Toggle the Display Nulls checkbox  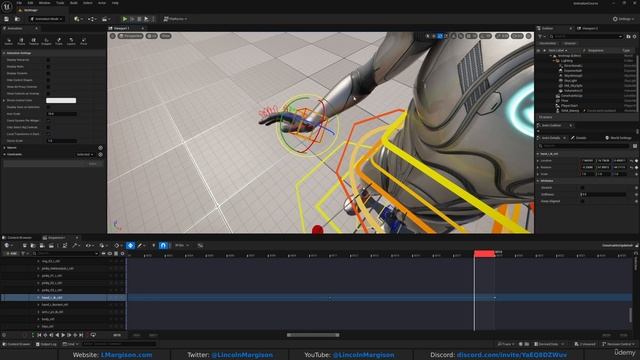48,67
